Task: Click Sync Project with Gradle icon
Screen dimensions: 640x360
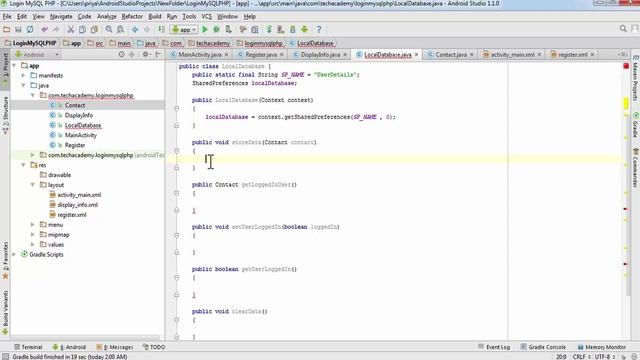Action: point(269,29)
